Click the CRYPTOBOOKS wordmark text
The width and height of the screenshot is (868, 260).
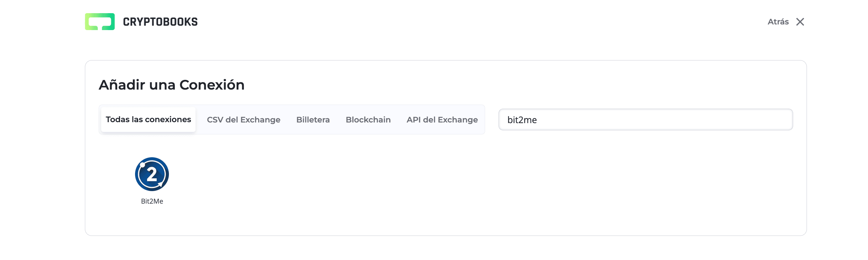pyautogui.click(x=160, y=21)
